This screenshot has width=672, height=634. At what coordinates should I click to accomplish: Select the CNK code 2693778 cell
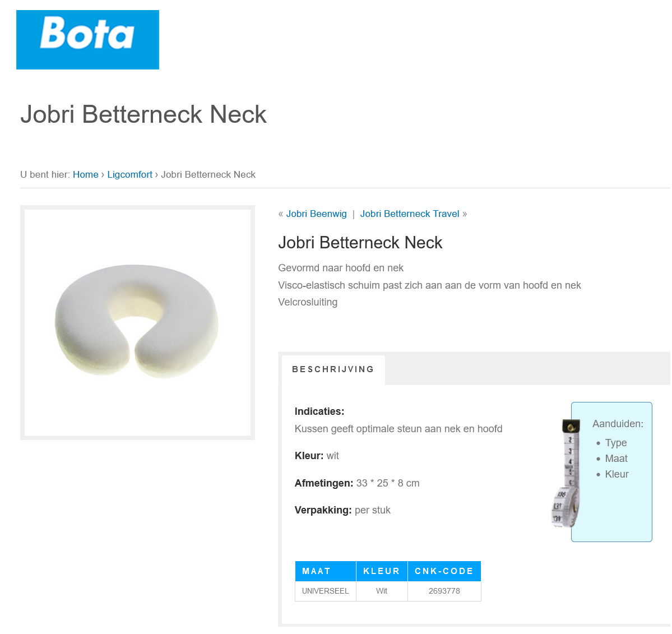pyautogui.click(x=444, y=591)
